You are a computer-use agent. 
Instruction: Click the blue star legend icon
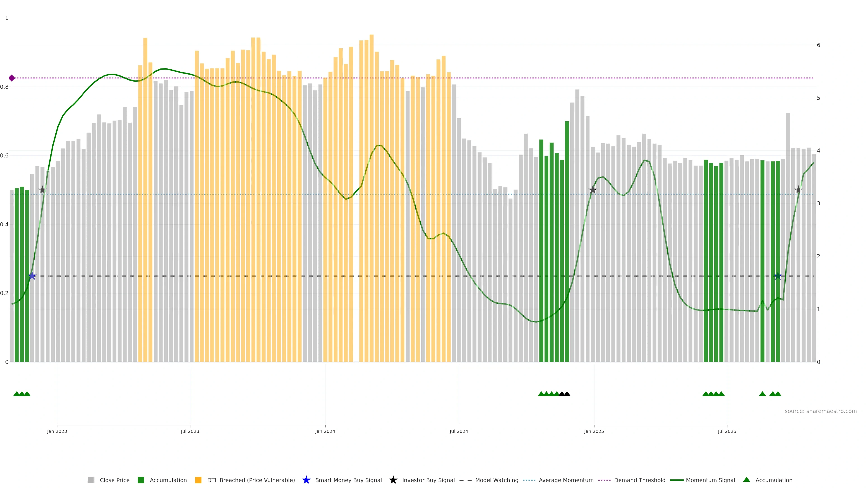(x=306, y=480)
